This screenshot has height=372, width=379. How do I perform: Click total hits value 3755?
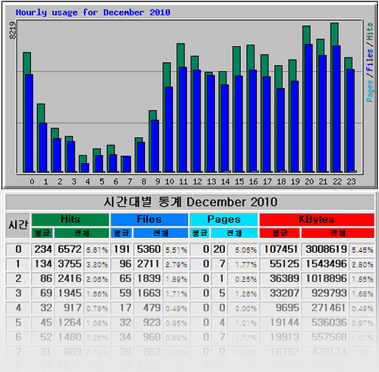click(69, 264)
